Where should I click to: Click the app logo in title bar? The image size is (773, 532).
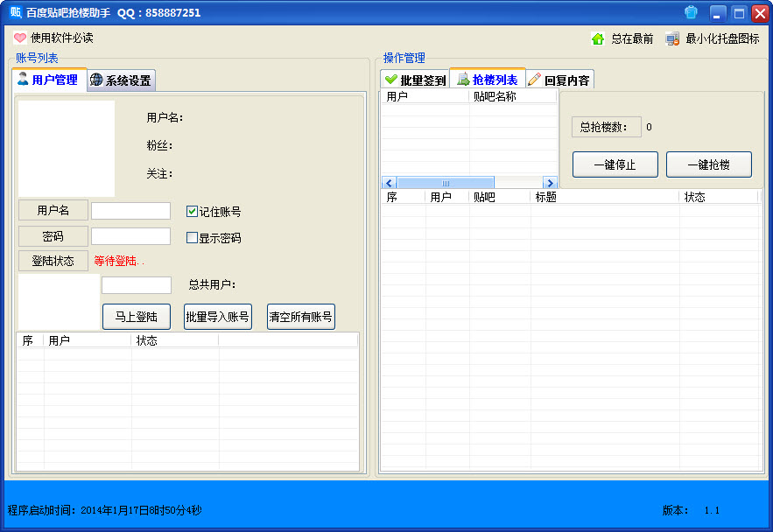[x=16, y=12]
